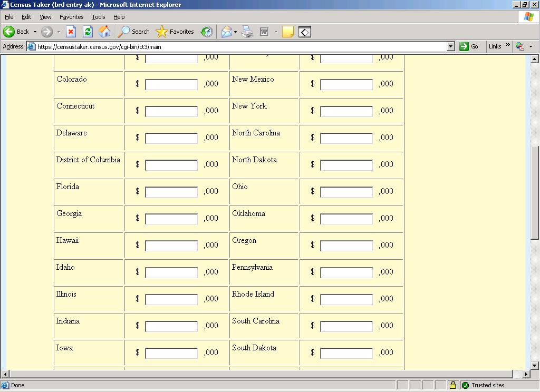Click the Connecticut dollar amount field
Screen dimensions: 540x392
point(171,111)
